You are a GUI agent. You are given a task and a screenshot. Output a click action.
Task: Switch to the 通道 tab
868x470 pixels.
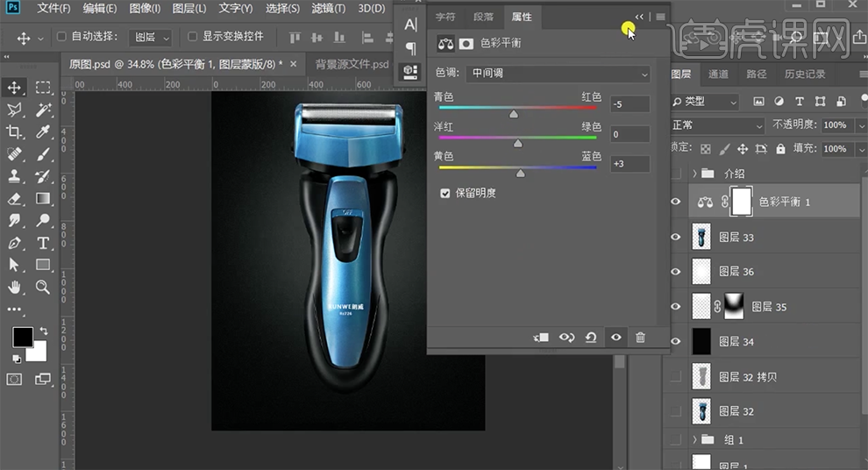click(718, 75)
